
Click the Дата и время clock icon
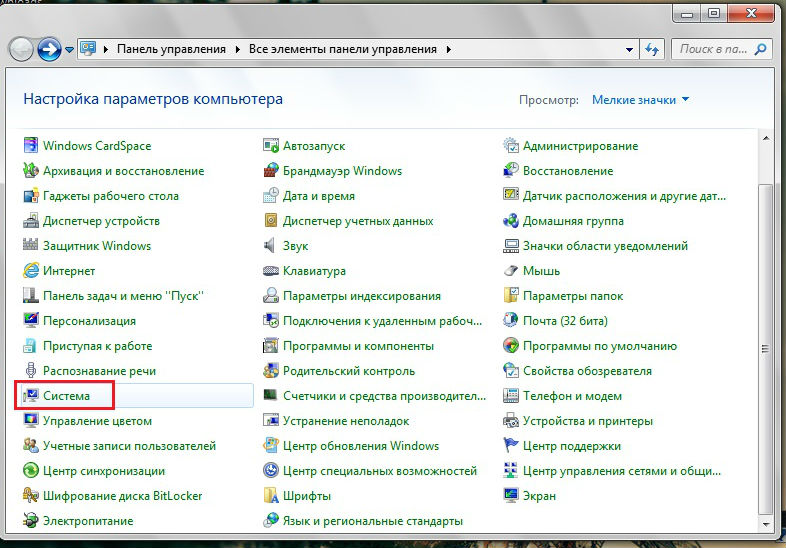[x=271, y=196]
